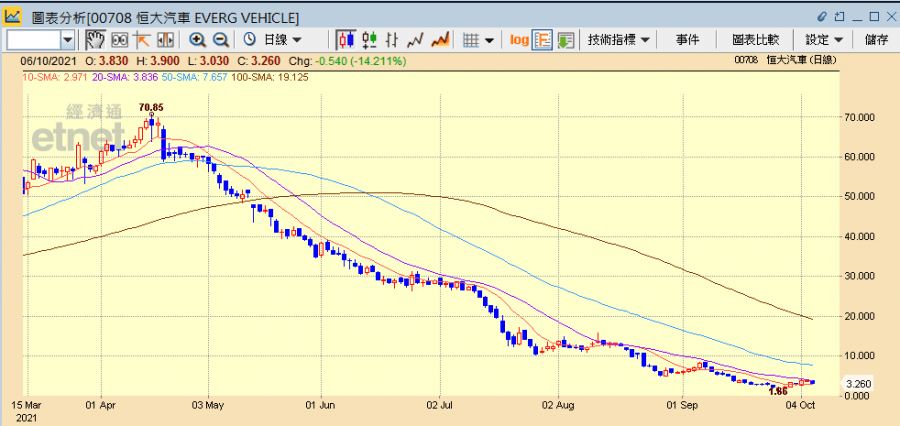
Task: Toggle the log scale option
Action: [519, 39]
